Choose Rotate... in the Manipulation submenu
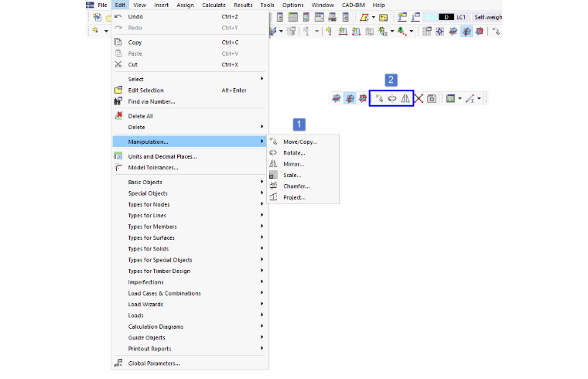Image resolution: width=588 pixels, height=379 pixels. point(303,153)
